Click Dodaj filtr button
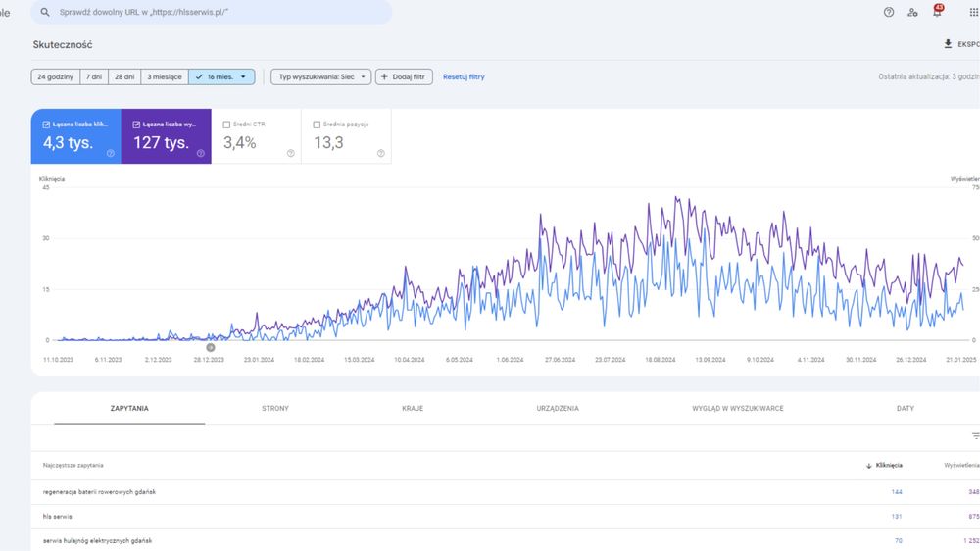The height and width of the screenshot is (551, 980). coord(404,76)
